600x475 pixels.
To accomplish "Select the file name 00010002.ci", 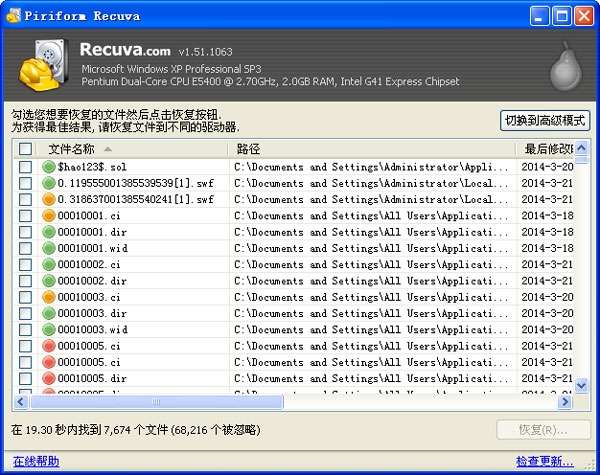I will (89, 264).
